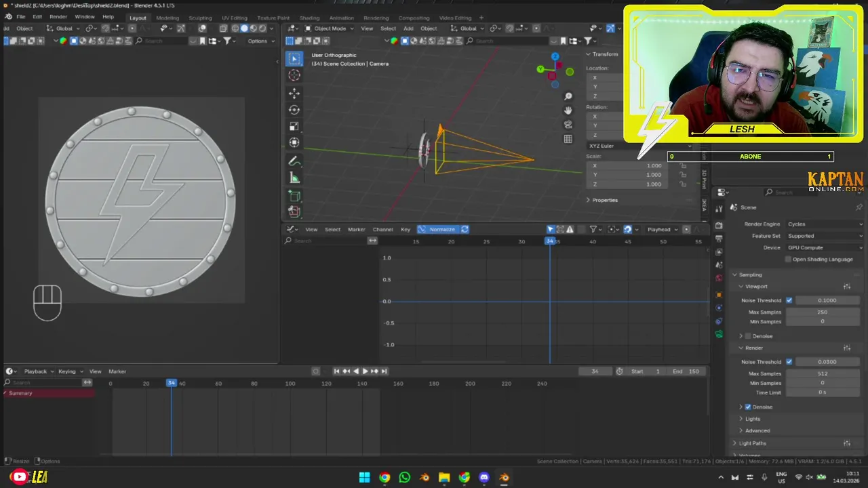The height and width of the screenshot is (488, 868).
Task: Play the animation forward
Action: (365, 371)
